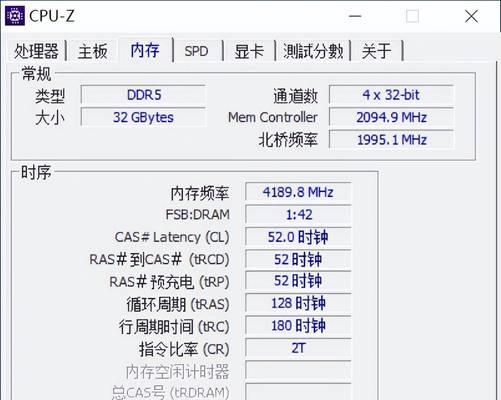Select the 180 时钟 tRC value
Image resolution: width=501 pixels, height=400 pixels.
[298, 326]
